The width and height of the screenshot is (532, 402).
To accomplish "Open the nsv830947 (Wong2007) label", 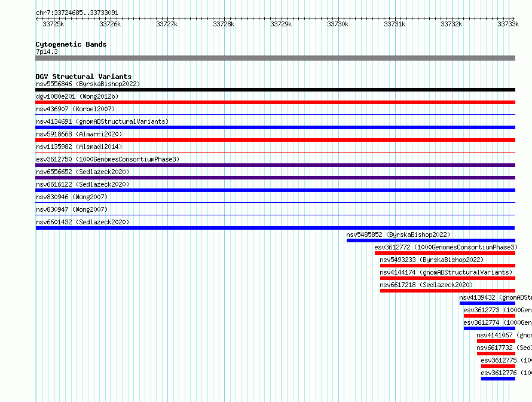I will pos(72,209).
